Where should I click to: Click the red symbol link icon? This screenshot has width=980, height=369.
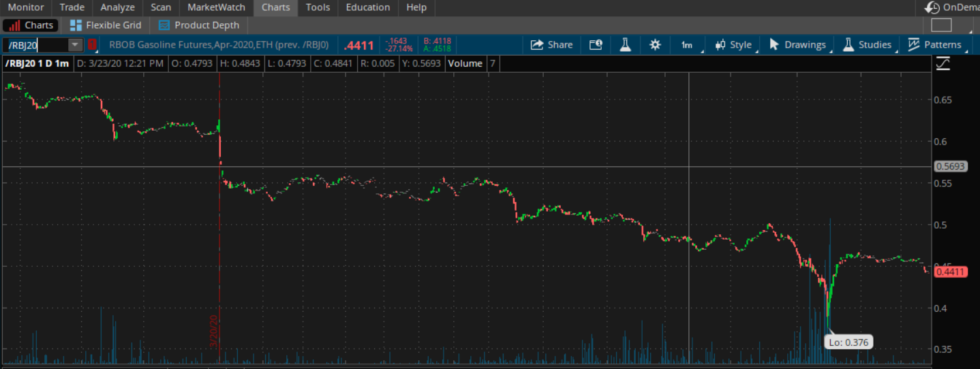[x=92, y=45]
